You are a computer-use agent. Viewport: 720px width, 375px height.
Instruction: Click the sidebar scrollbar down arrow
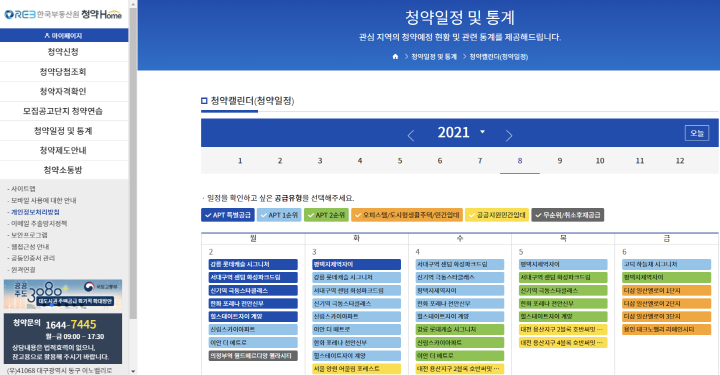[133, 371]
